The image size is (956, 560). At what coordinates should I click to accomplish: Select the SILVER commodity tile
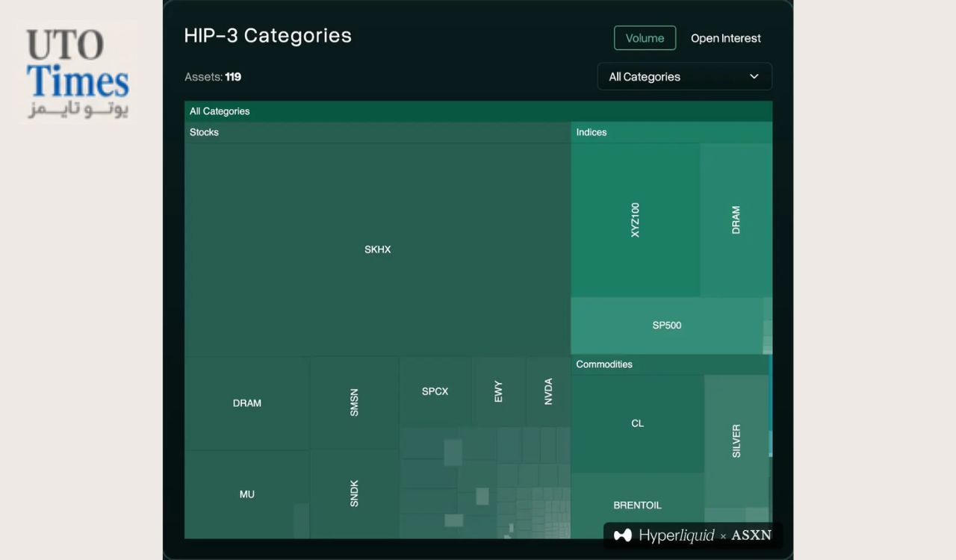pyautogui.click(x=736, y=441)
